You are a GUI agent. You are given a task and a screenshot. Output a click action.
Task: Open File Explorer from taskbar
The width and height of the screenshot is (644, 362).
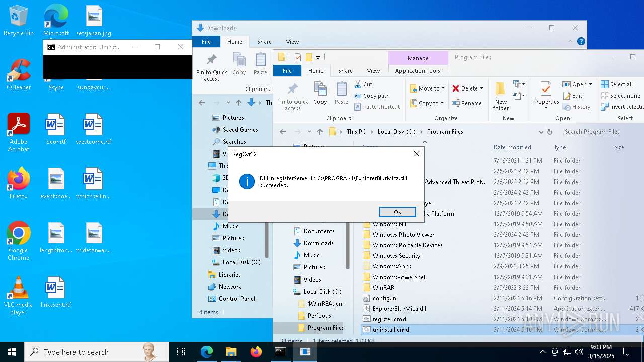click(x=231, y=352)
